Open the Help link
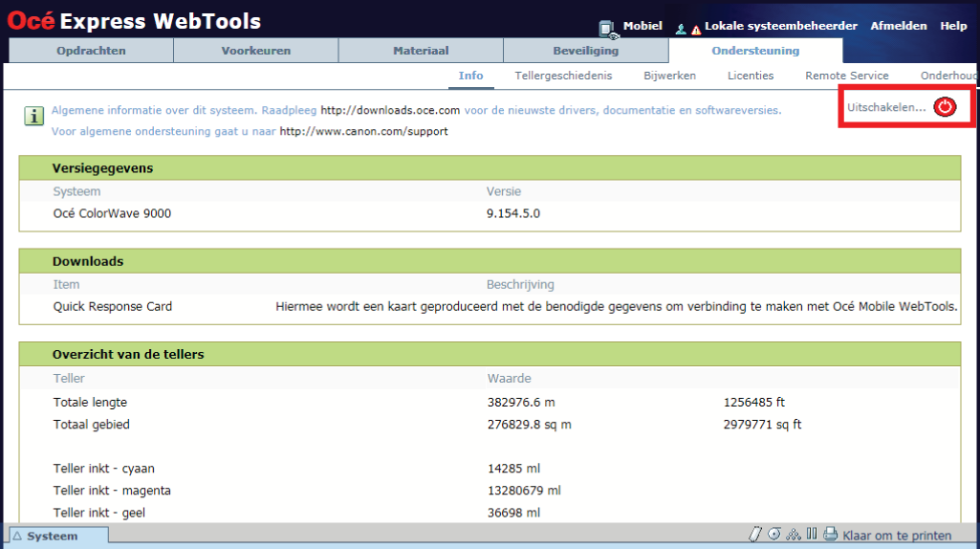Viewport: 980px width, 549px height. click(953, 26)
